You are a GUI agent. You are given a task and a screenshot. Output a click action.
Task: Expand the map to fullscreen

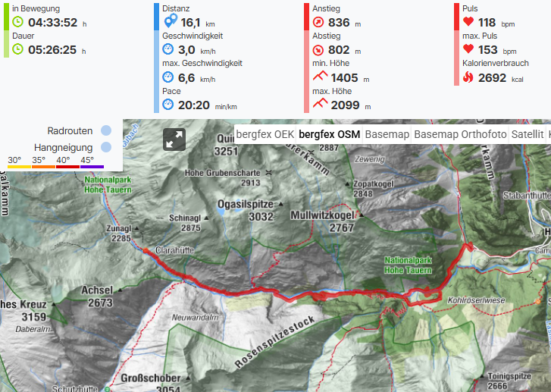click(x=174, y=140)
